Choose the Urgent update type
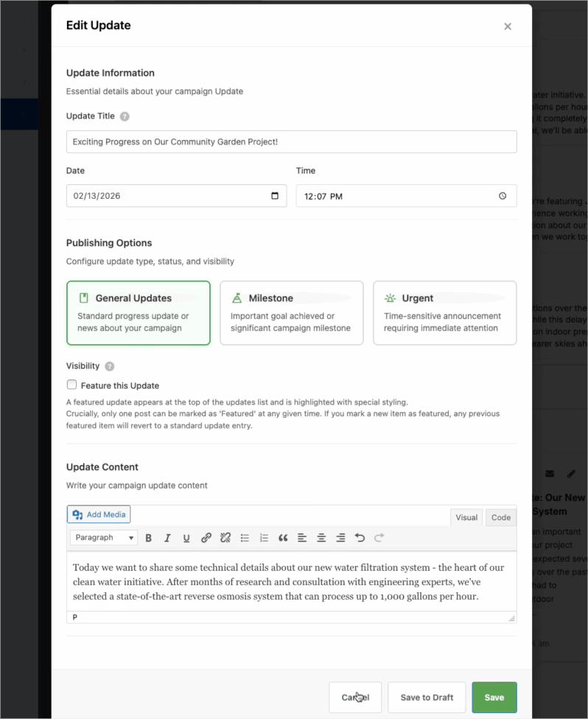 [x=444, y=312]
